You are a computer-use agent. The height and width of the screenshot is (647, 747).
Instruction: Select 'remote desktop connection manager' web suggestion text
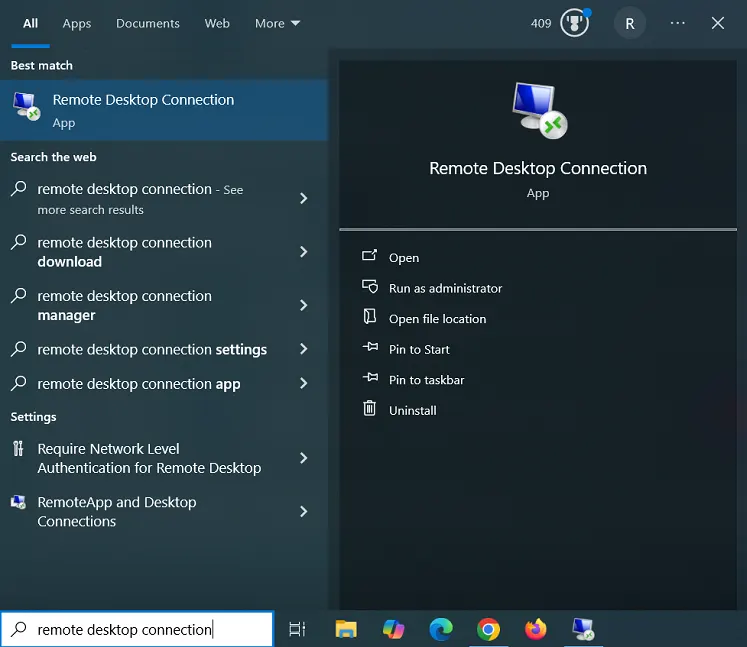coord(124,305)
